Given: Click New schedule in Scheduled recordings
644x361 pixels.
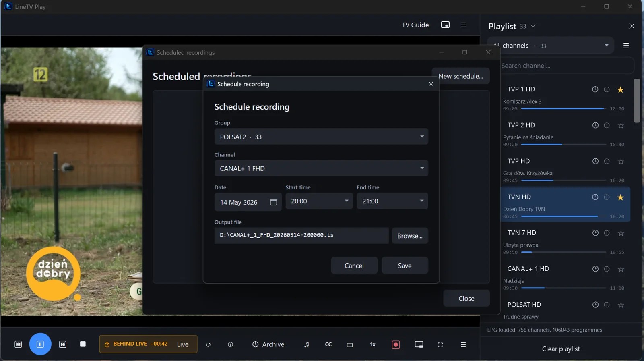Looking at the screenshot, I should (461, 76).
